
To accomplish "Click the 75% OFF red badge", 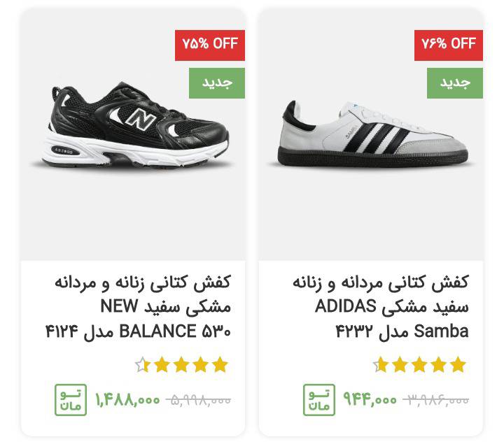I will 210,45.
